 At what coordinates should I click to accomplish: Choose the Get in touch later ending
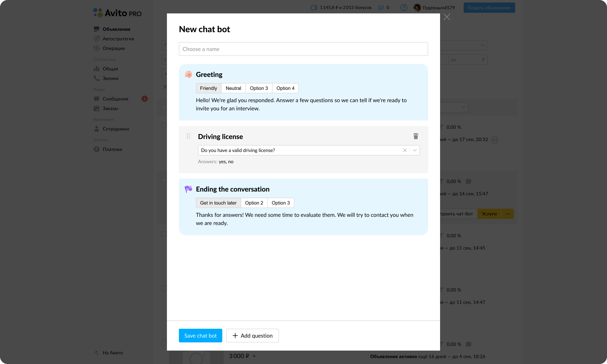(218, 203)
